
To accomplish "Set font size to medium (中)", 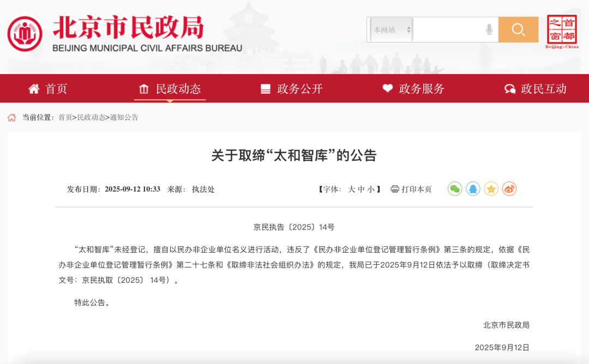I will pyautogui.click(x=361, y=190).
